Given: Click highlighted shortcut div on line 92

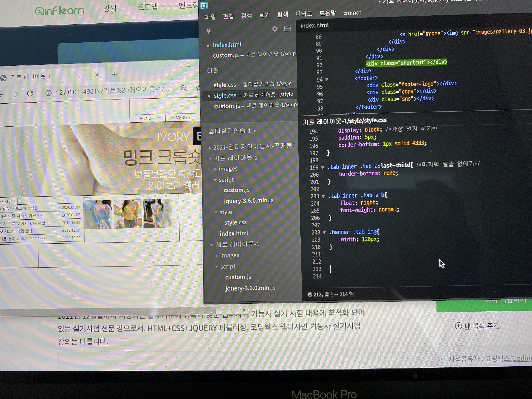Looking at the screenshot, I should pyautogui.click(x=407, y=63).
